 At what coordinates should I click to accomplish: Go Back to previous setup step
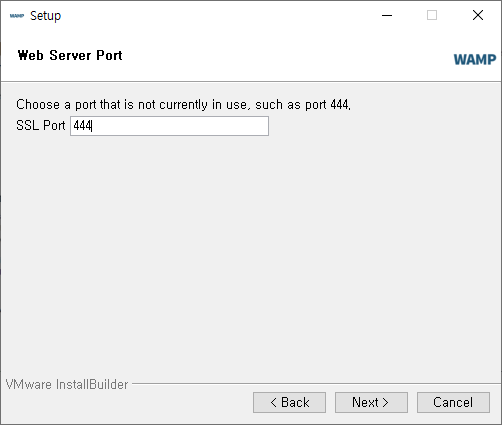click(x=289, y=402)
